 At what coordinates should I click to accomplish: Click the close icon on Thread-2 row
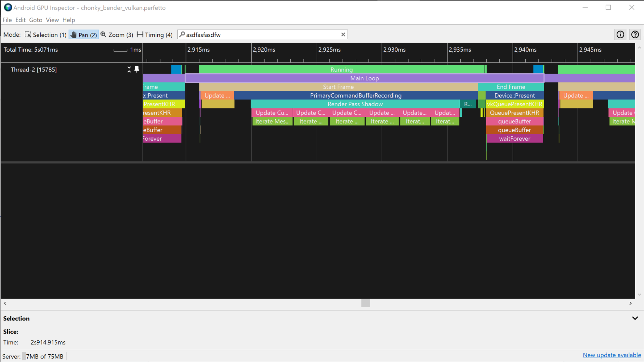pyautogui.click(x=129, y=70)
